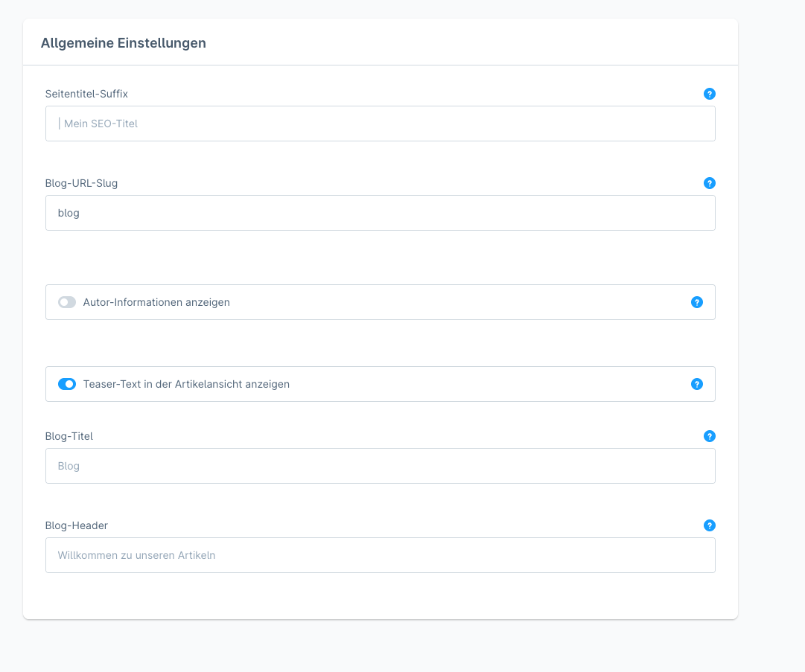Click the 'Autor-Informationen anzeigen' label text
Screen dimensions: 805x672
[156, 302]
